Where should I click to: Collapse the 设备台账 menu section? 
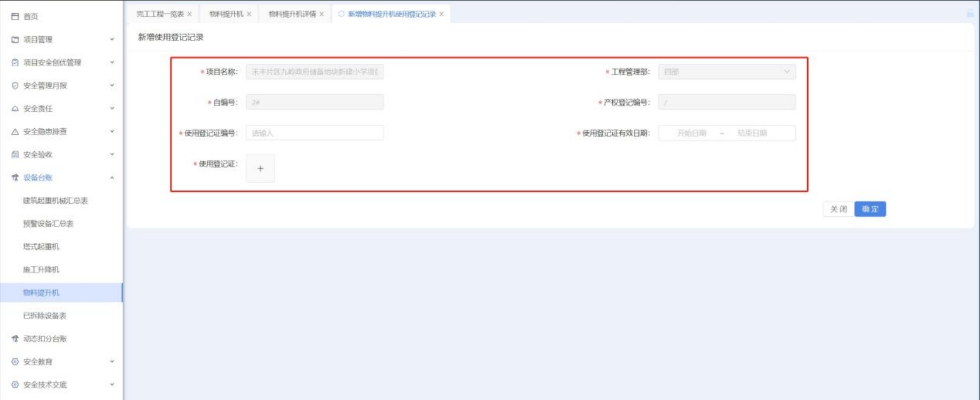(x=112, y=177)
